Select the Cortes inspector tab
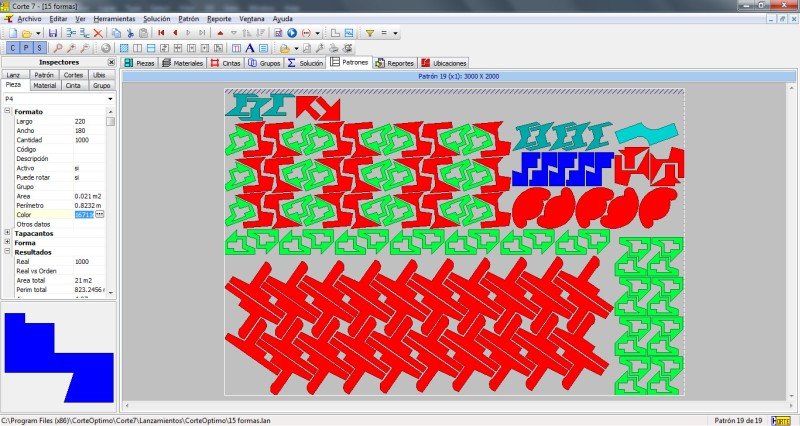This screenshot has height=426, width=800. click(73, 75)
